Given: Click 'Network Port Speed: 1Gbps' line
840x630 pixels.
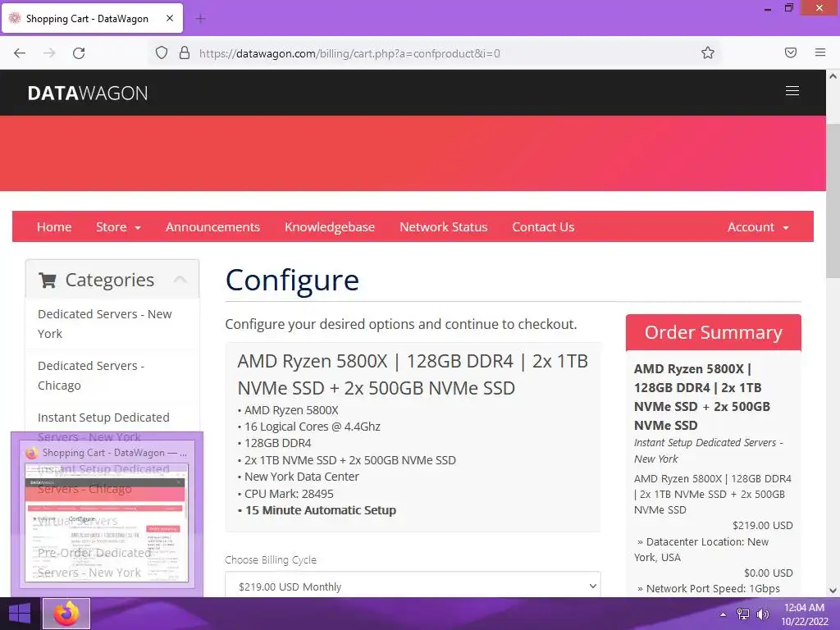Looking at the screenshot, I should click(708, 589).
